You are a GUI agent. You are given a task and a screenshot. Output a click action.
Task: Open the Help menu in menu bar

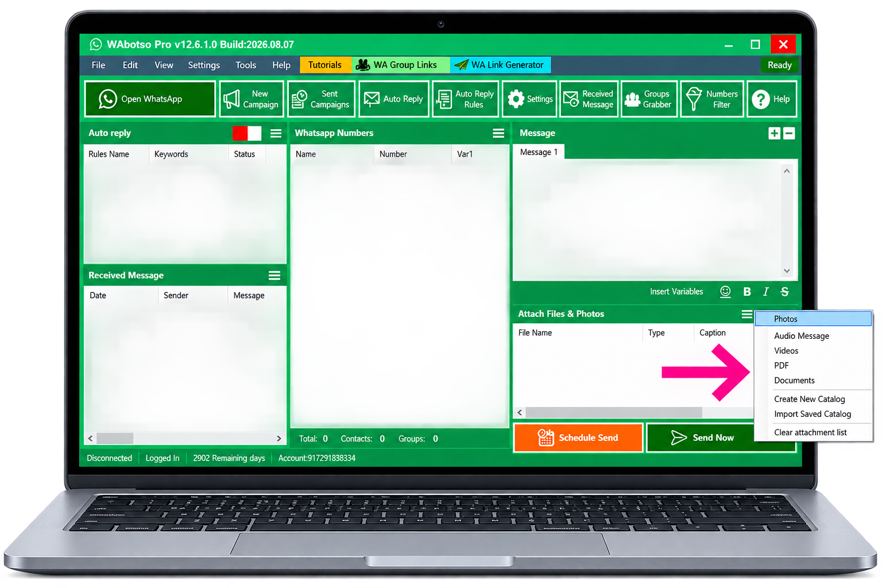click(x=281, y=65)
